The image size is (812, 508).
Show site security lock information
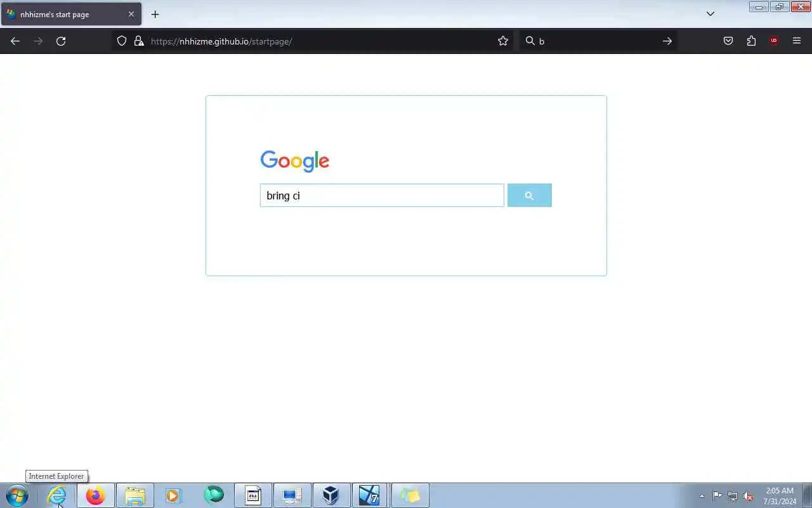[x=139, y=41]
